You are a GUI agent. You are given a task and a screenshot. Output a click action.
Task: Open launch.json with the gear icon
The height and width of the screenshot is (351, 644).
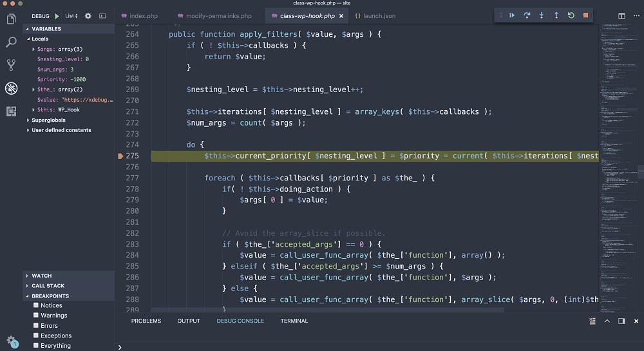(x=88, y=15)
